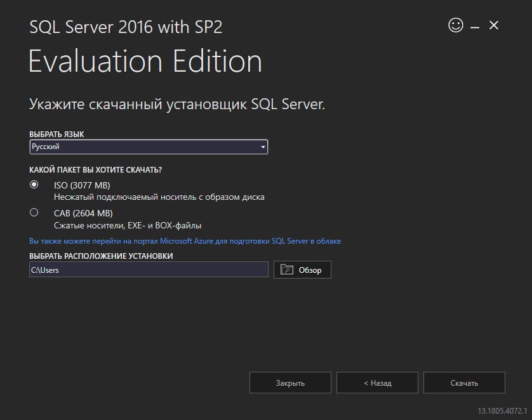This screenshot has width=532, height=420.
Task: Click the C:\Users install location field
Action: click(149, 270)
